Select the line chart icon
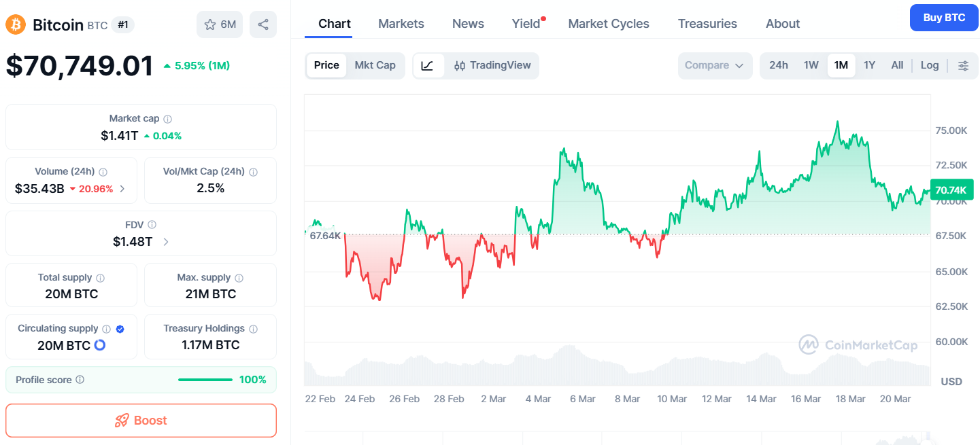Screen dimensions: 980x445 click(x=428, y=66)
